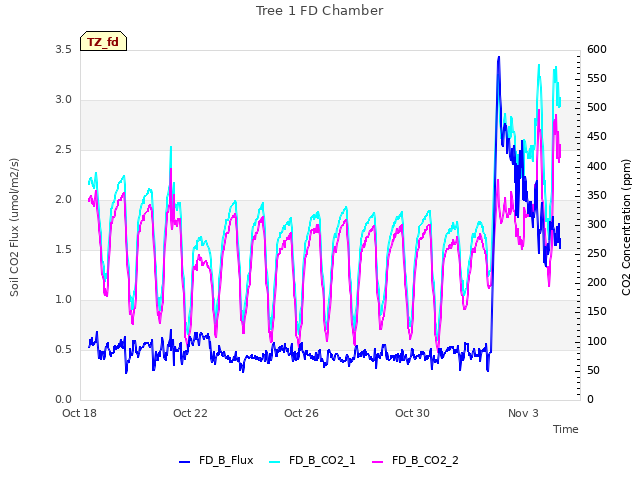Click the Oct 22 x-axis tick label
Viewport: 640px width, 480px height.
click(x=190, y=413)
